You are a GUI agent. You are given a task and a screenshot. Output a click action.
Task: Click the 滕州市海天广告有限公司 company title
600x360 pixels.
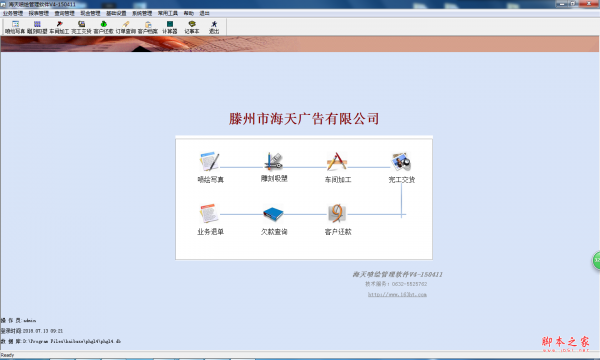click(304, 119)
